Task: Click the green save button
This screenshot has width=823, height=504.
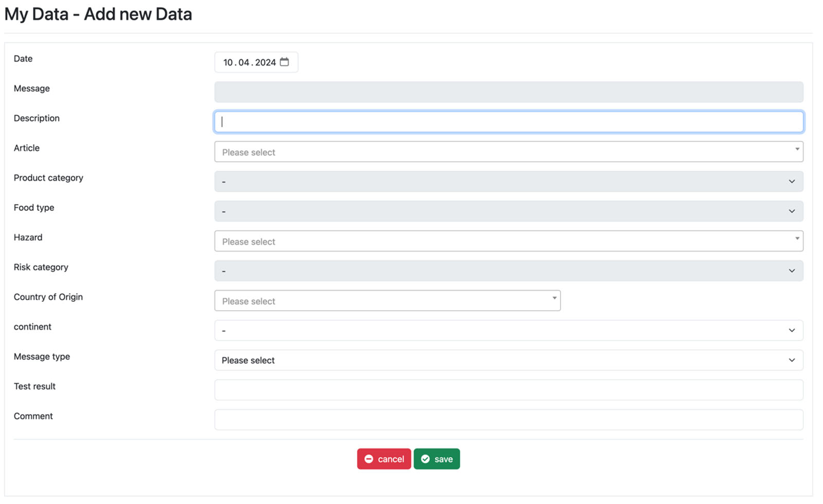Action: coord(437,459)
